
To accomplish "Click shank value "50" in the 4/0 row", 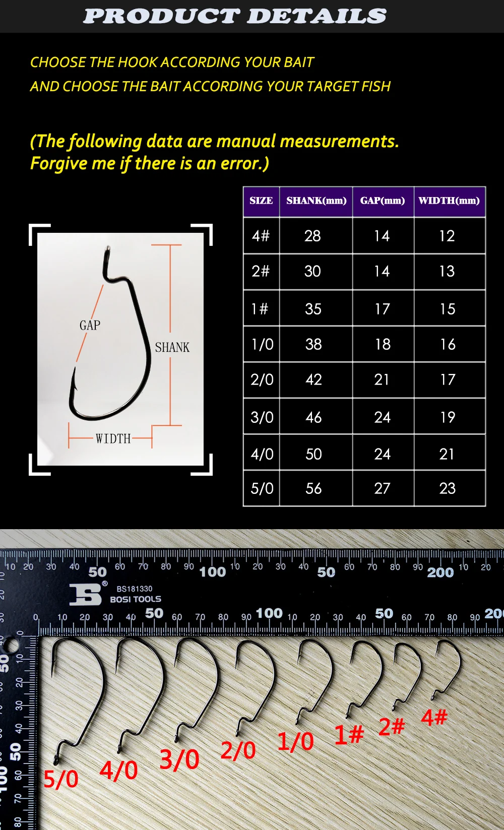I will pyautogui.click(x=313, y=454).
